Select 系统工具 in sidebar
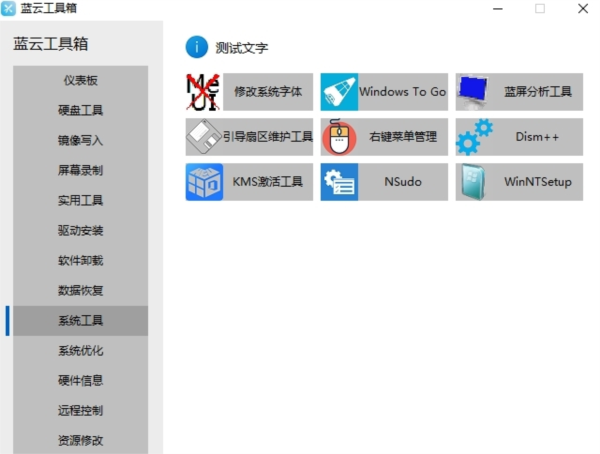600x454 pixels. coord(80,320)
